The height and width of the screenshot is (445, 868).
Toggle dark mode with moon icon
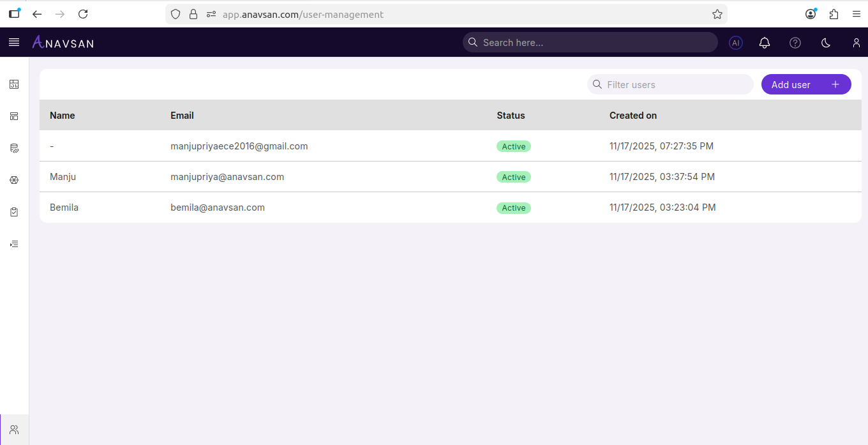825,43
